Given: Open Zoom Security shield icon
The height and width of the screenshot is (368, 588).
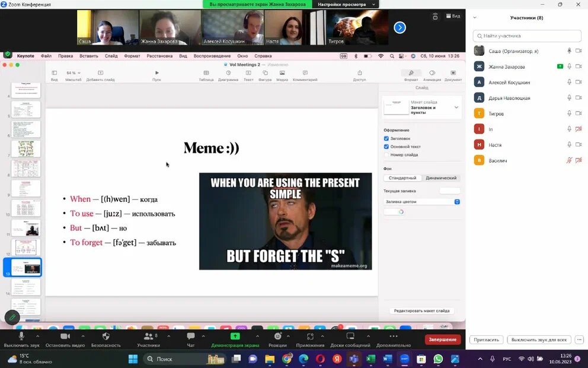Looking at the screenshot, I should point(106,336).
